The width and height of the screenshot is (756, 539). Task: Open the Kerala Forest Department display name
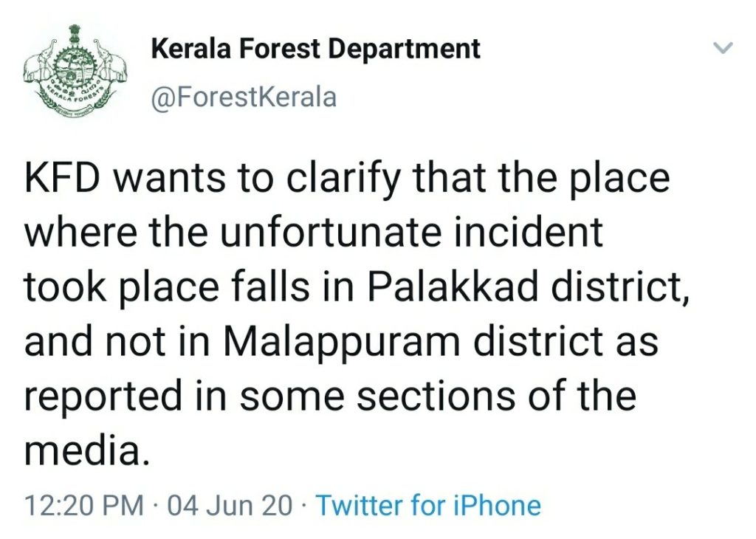coord(316,49)
